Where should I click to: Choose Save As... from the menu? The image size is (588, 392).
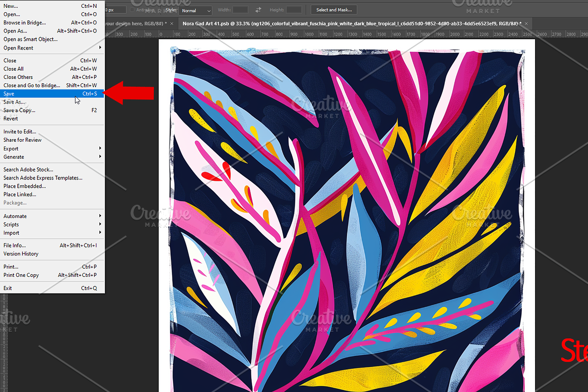(52, 102)
